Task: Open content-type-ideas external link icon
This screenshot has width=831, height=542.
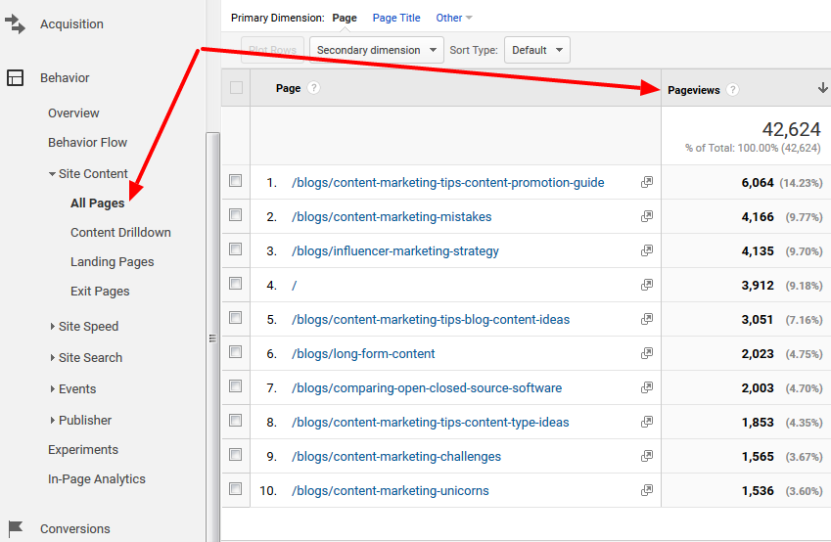Action: [x=647, y=422]
